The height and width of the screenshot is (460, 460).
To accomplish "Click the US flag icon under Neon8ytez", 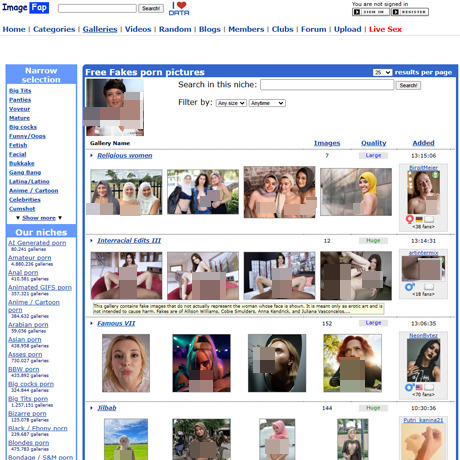I will pos(419,387).
